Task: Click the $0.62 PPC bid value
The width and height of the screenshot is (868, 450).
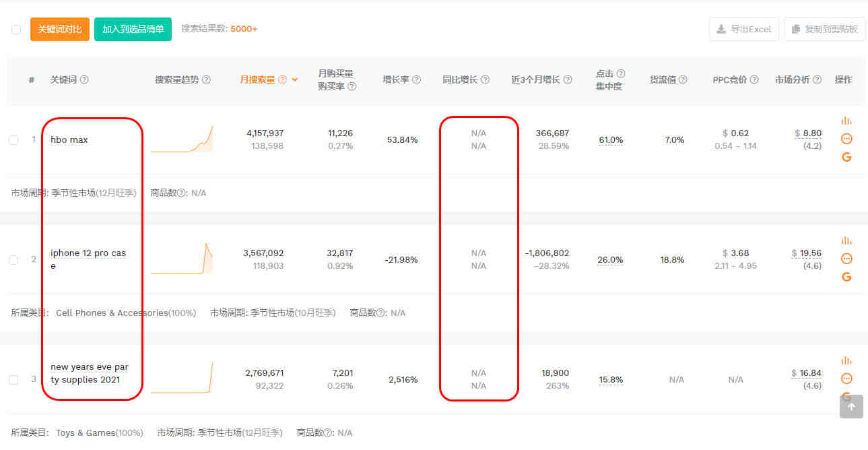Action: tap(735, 133)
